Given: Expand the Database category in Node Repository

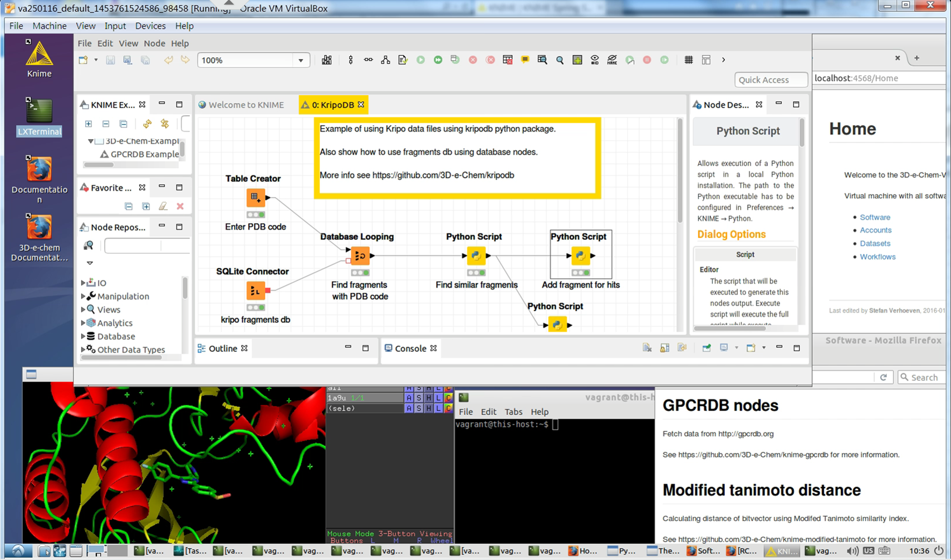Looking at the screenshot, I should tap(84, 336).
